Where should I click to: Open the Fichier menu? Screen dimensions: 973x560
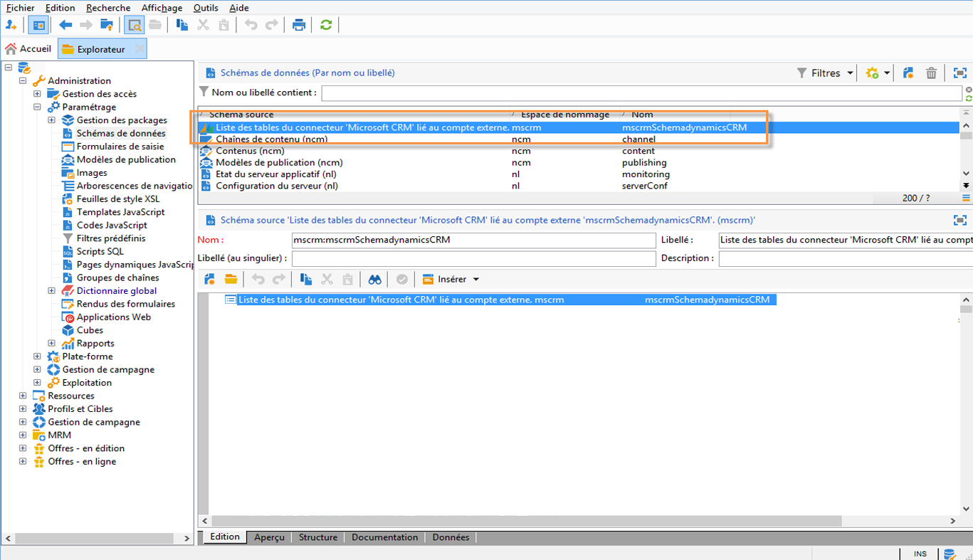tap(20, 8)
